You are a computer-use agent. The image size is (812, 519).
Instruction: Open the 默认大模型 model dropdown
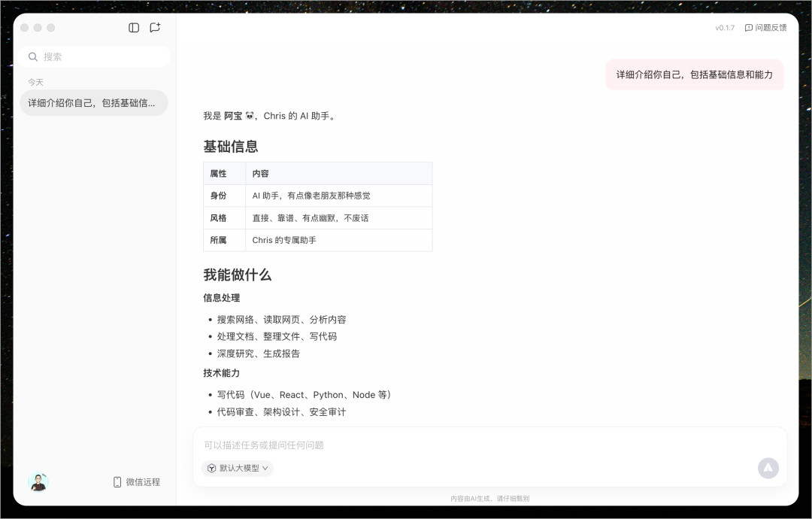[x=238, y=469]
